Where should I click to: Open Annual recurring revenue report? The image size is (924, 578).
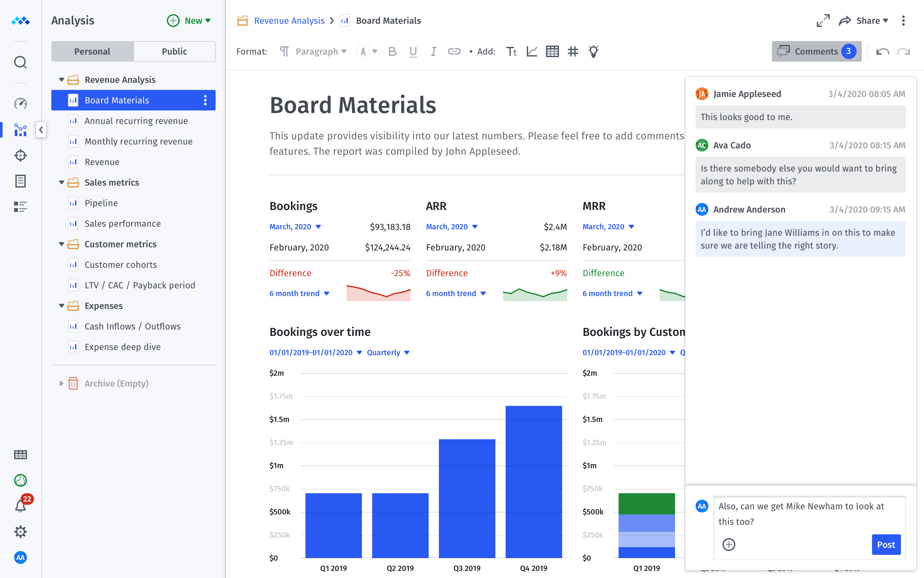133,121
